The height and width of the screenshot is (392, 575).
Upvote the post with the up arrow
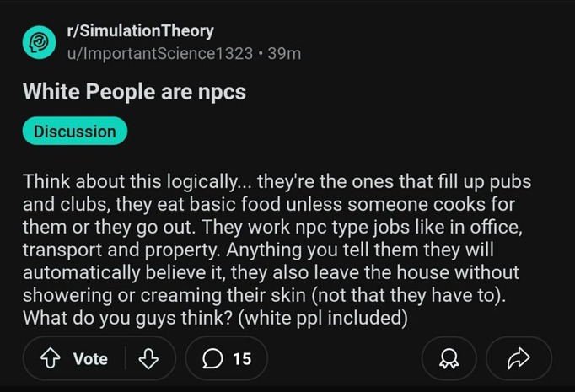coord(51,358)
